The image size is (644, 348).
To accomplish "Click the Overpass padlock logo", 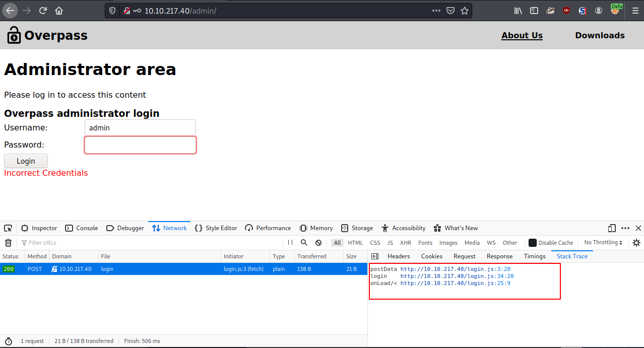I will pyautogui.click(x=14, y=35).
